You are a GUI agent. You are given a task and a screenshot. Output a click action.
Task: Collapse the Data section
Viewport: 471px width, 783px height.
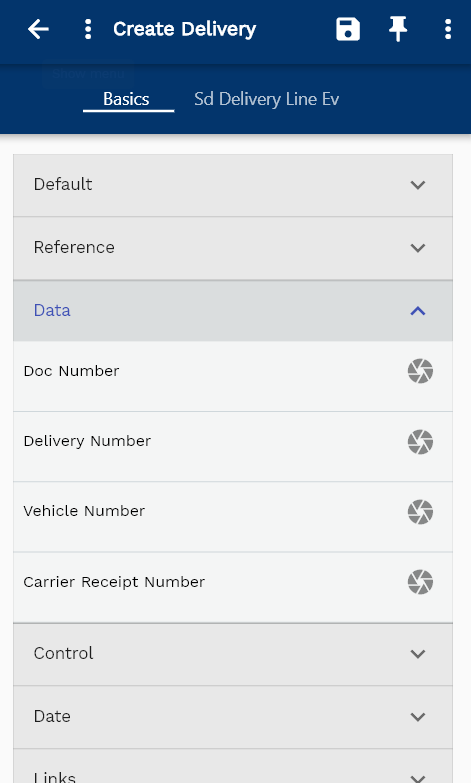pyautogui.click(x=233, y=311)
